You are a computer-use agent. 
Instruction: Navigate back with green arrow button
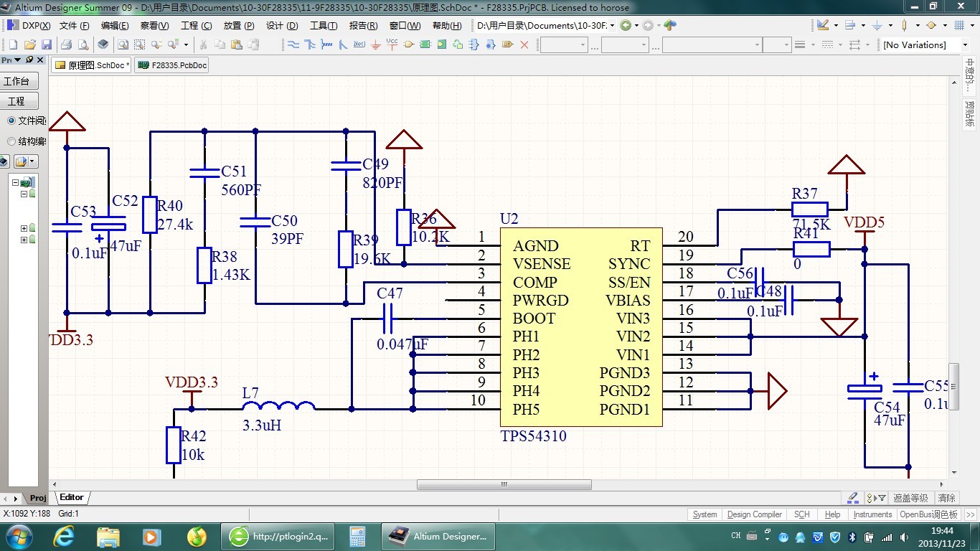[626, 26]
